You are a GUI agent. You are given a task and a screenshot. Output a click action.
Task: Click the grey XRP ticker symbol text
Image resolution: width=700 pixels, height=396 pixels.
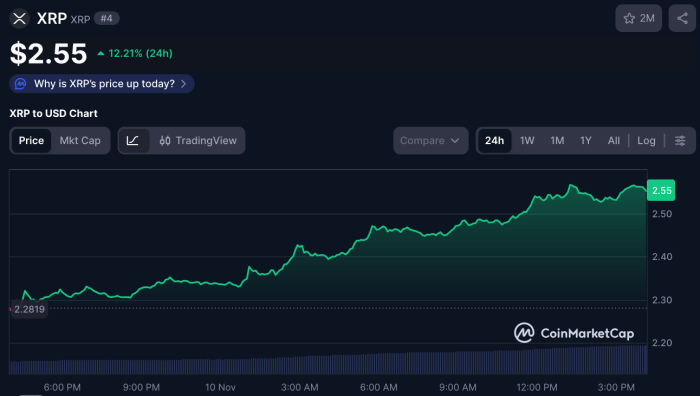80,20
